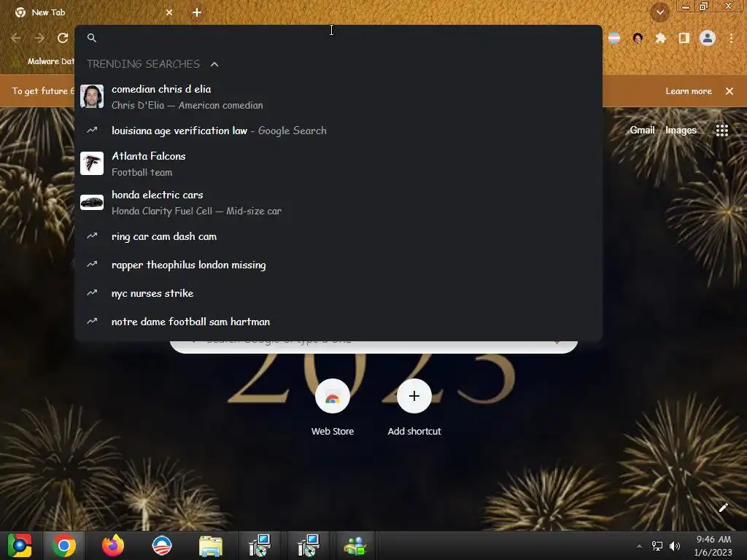Open File Explorer folder in taskbar
Image resolution: width=747 pixels, height=560 pixels.
point(211,546)
